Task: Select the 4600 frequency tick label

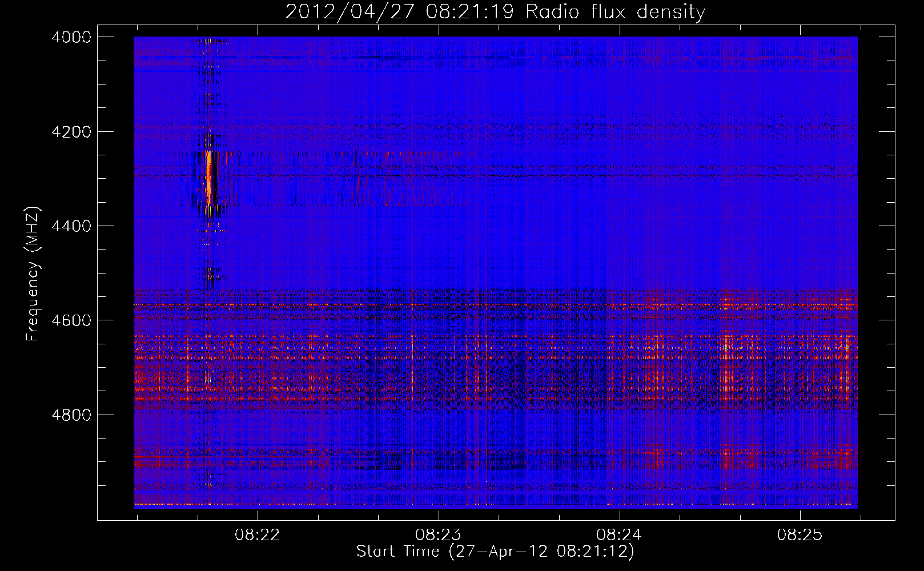Action: (x=71, y=320)
